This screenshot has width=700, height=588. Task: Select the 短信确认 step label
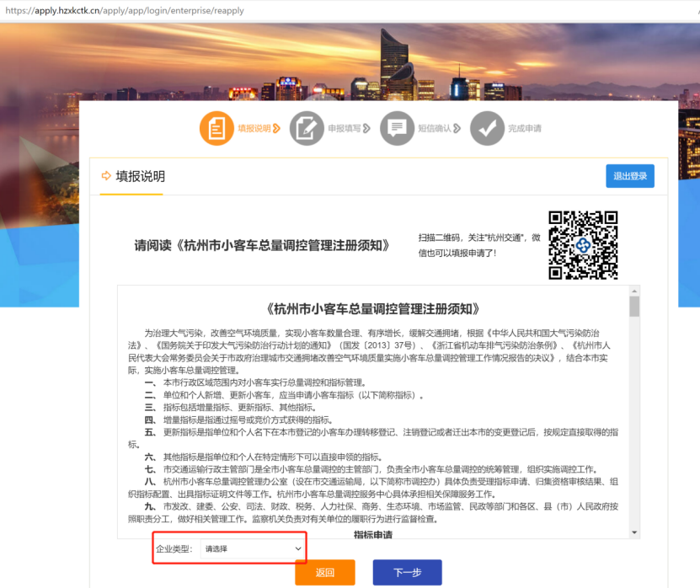coord(435,129)
